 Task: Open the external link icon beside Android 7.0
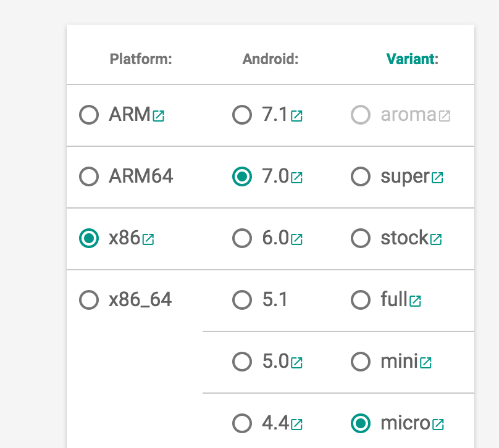tap(296, 178)
